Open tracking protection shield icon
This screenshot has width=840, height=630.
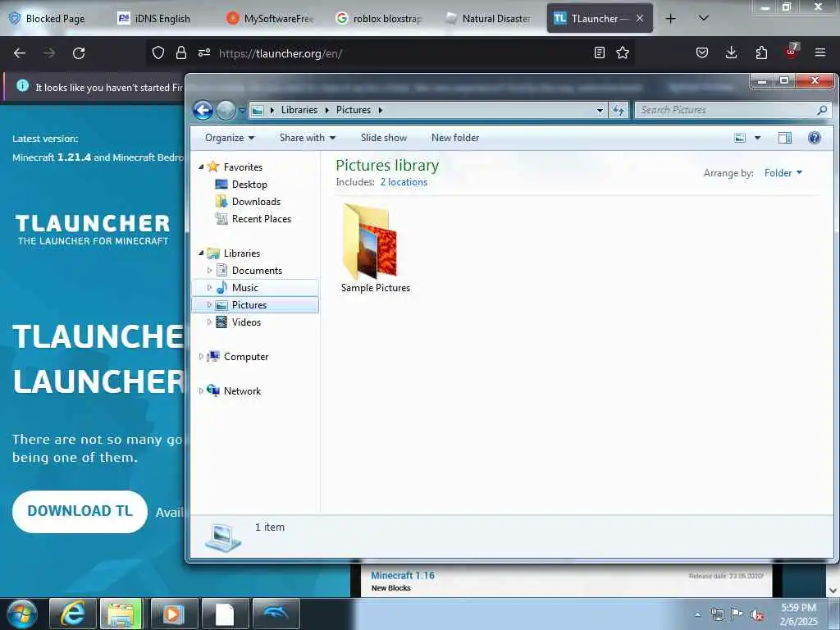(158, 52)
